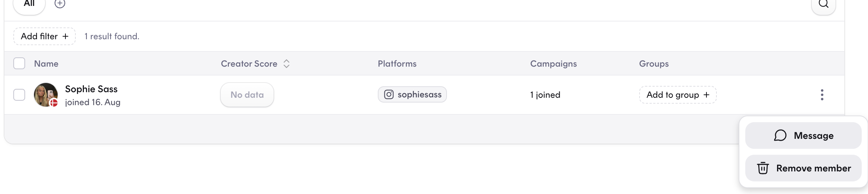
Task: Switch to the All tab
Action: pos(29,4)
